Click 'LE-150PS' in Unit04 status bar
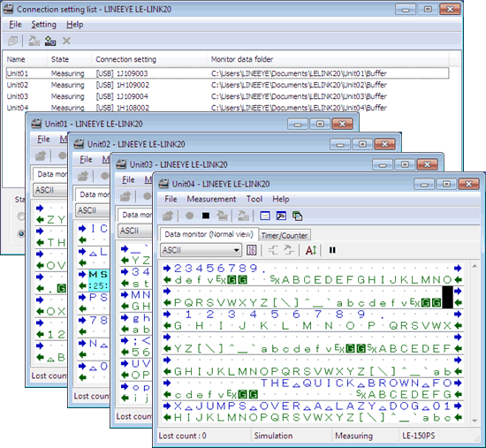 click(x=419, y=436)
